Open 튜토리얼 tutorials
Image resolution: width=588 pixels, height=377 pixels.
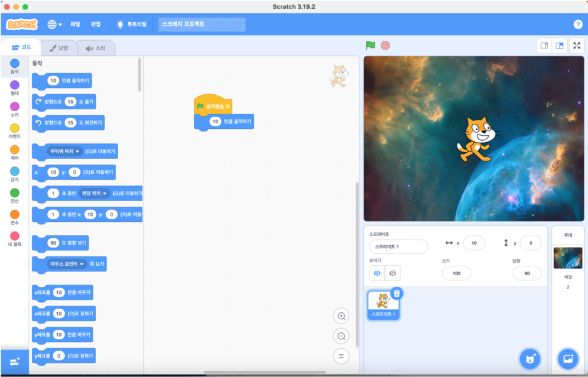click(132, 25)
